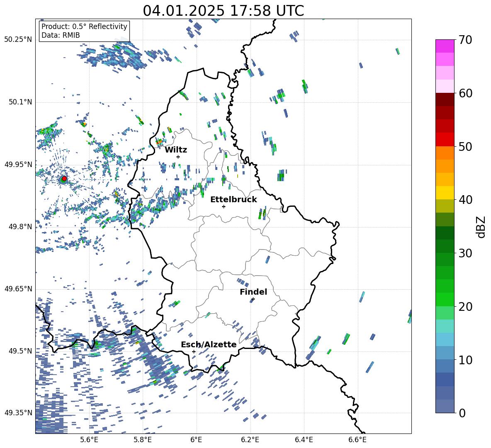Click the 0 label on the colorbar

[x=462, y=413]
